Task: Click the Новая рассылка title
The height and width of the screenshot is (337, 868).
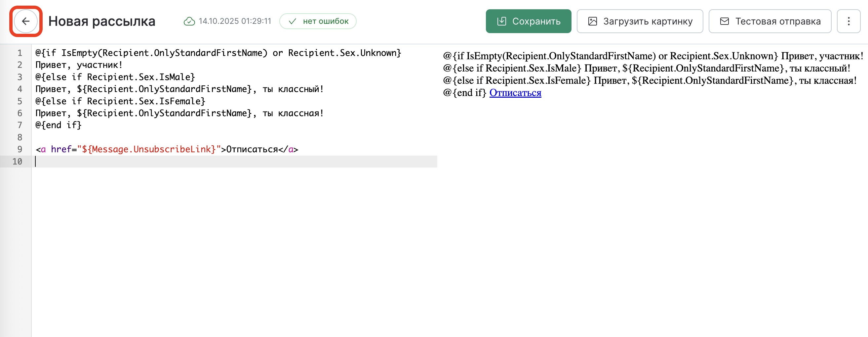Action: [x=102, y=21]
